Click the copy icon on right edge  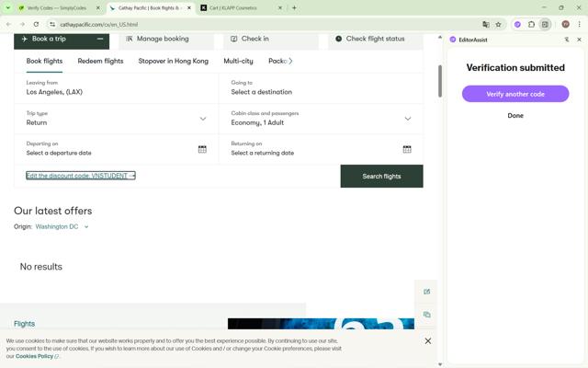[x=426, y=315]
